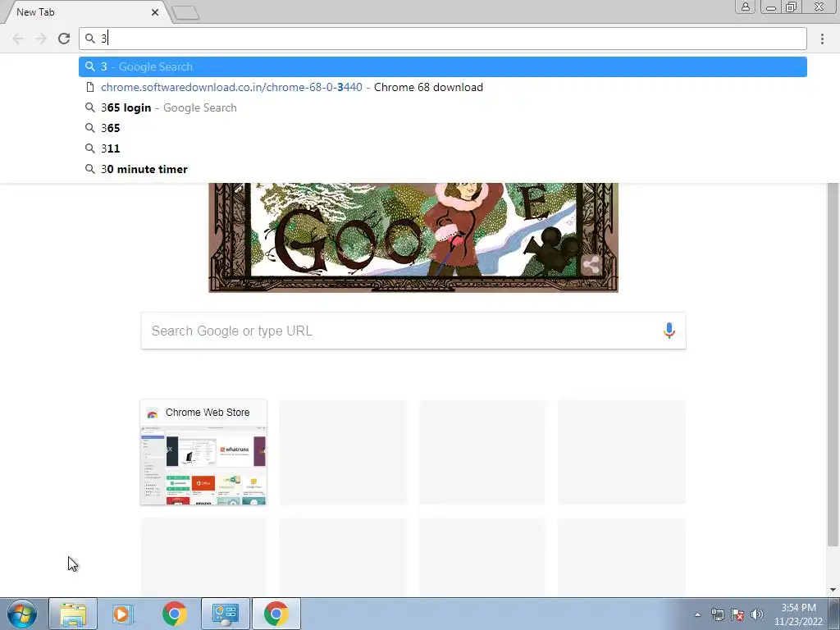Open the Control Panel taskbar item
Image resolution: width=840 pixels, height=630 pixels.
pos(225,614)
